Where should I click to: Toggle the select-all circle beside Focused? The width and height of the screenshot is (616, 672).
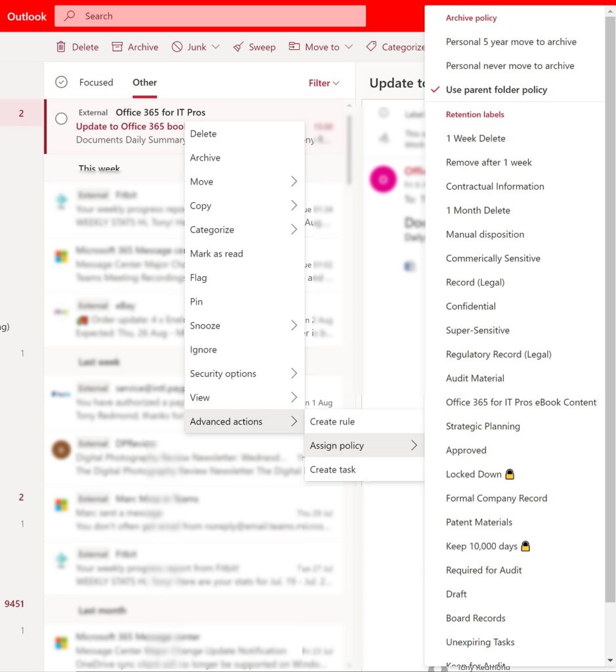point(61,82)
